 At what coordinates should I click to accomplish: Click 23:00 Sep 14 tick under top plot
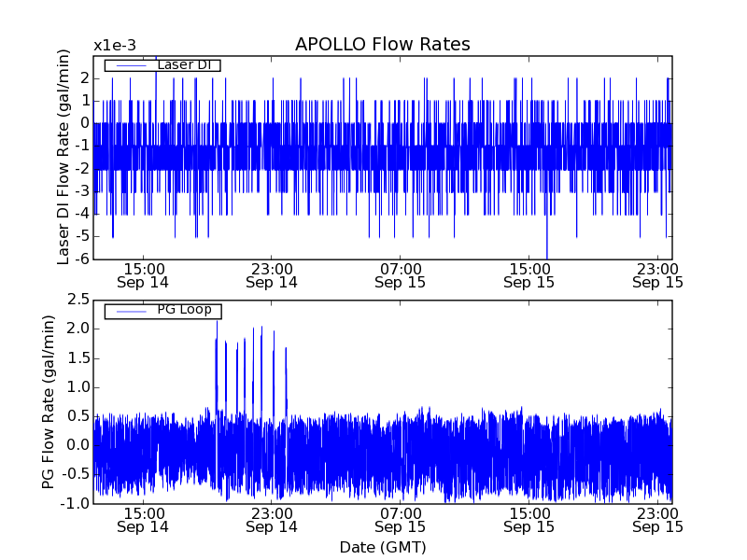click(272, 274)
